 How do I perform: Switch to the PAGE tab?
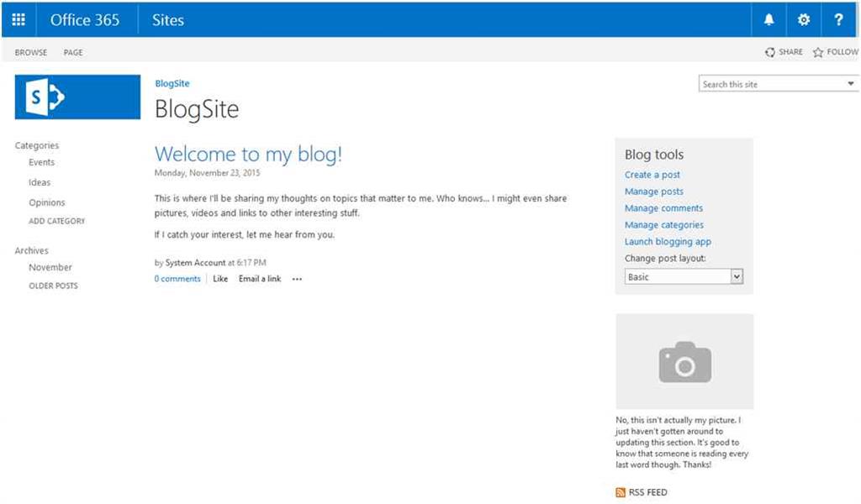click(73, 51)
